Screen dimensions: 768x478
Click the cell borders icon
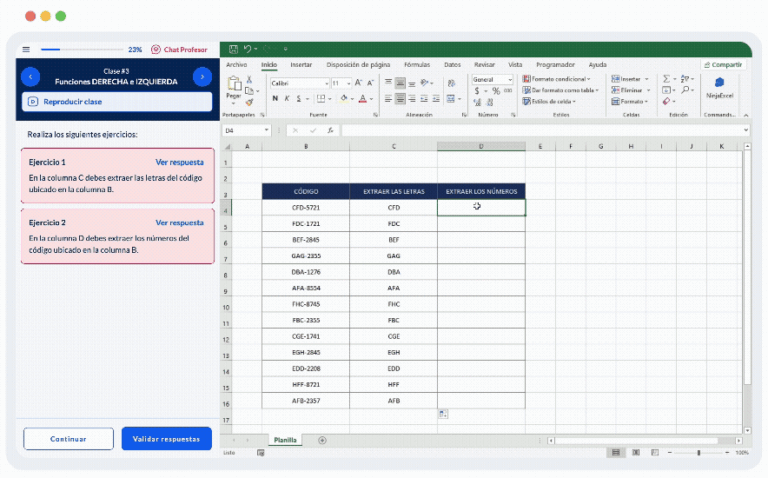coord(321,98)
